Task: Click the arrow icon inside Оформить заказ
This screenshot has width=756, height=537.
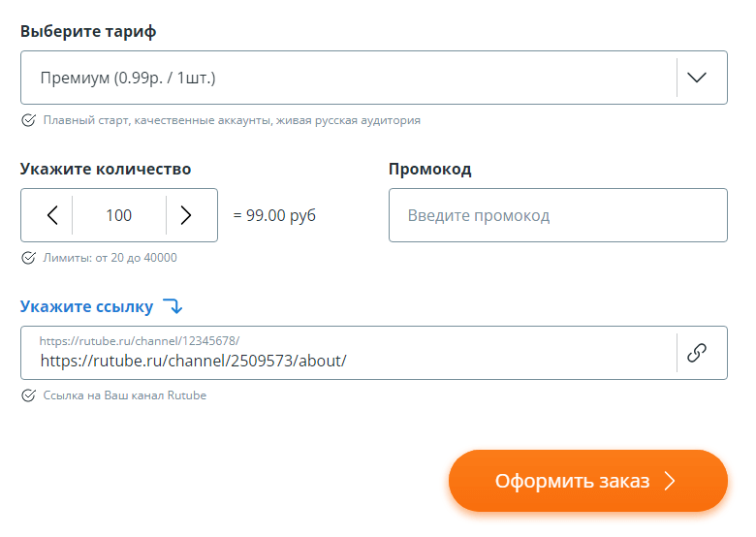Action: point(669,481)
